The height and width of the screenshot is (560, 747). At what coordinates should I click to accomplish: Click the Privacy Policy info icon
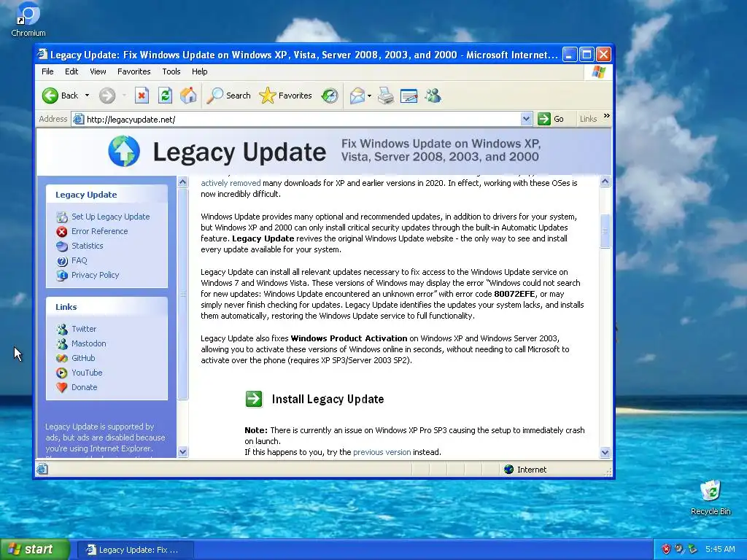coord(62,275)
